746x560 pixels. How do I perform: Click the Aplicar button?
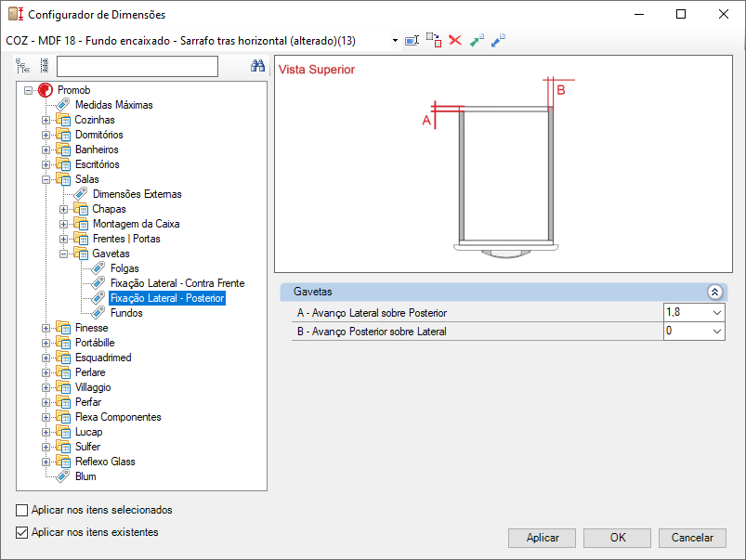(542, 538)
